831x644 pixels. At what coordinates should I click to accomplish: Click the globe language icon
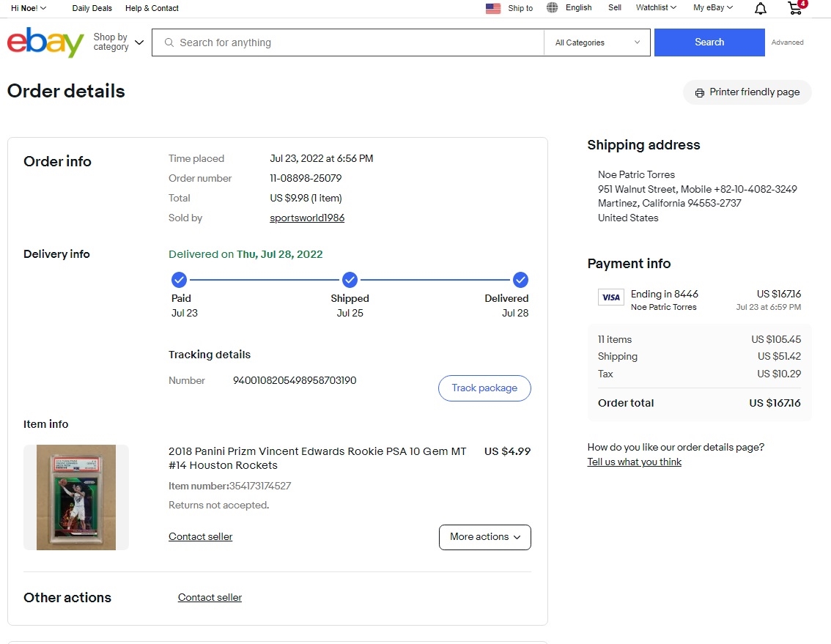point(553,7)
